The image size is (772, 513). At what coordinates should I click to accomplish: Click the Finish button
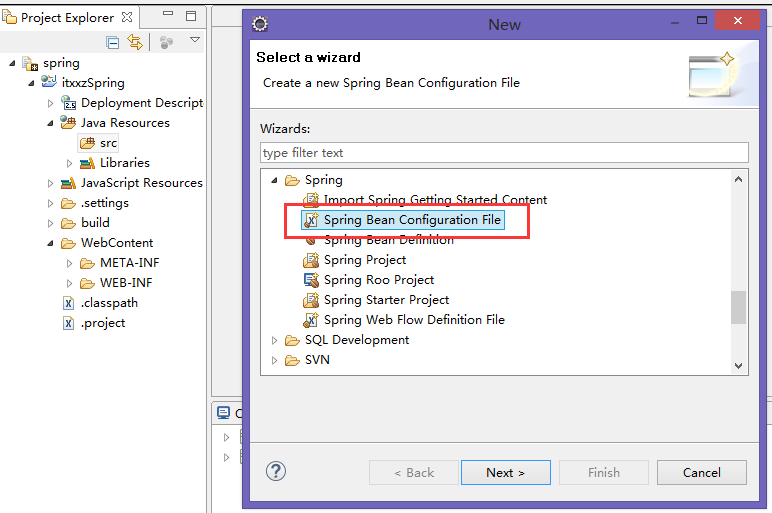click(x=604, y=473)
